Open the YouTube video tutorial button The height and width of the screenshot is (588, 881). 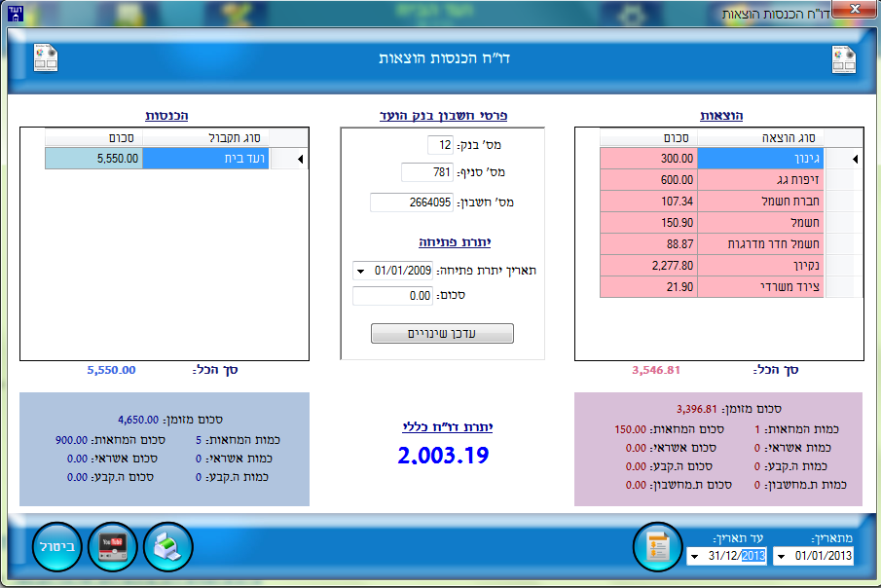[x=112, y=546]
